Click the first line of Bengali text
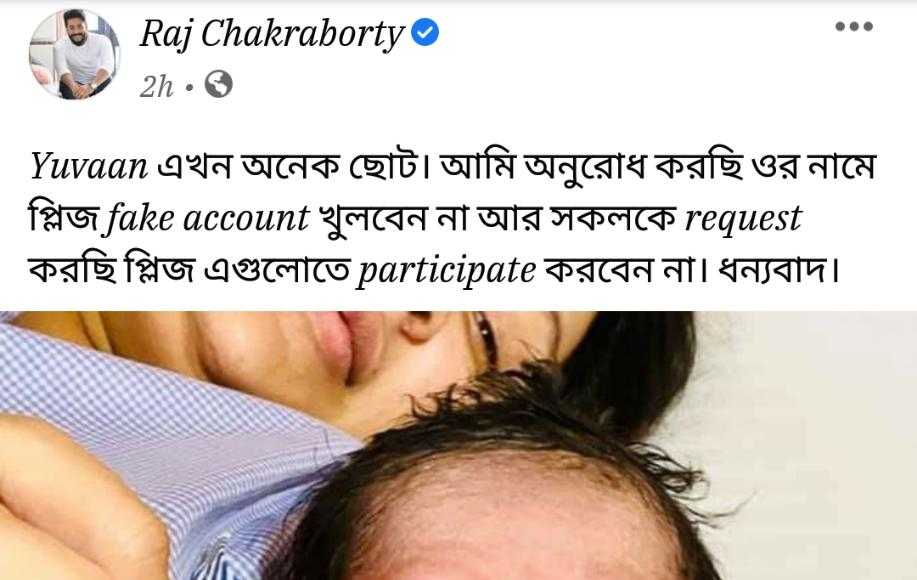This screenshot has width=917, height=580. click(453, 166)
